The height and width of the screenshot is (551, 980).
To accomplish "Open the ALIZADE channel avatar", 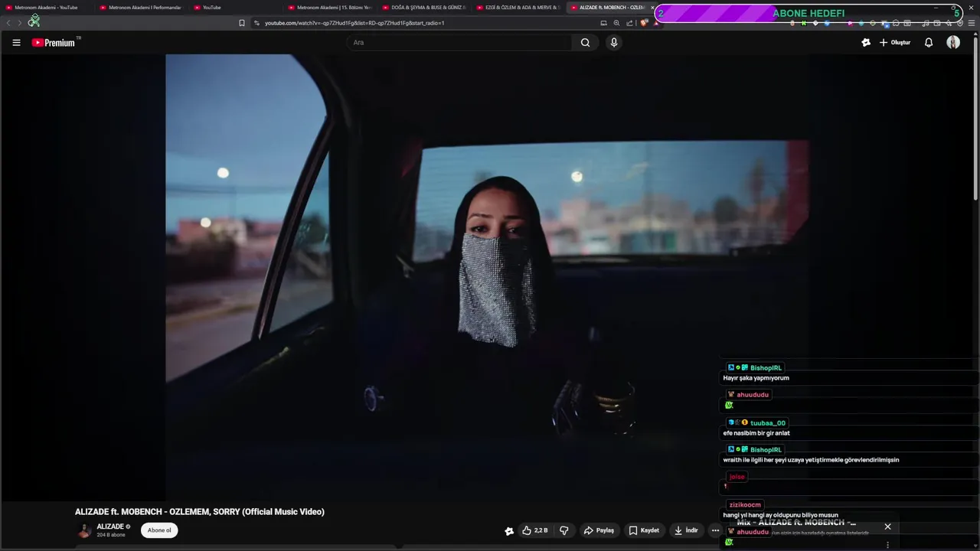I will (x=84, y=530).
